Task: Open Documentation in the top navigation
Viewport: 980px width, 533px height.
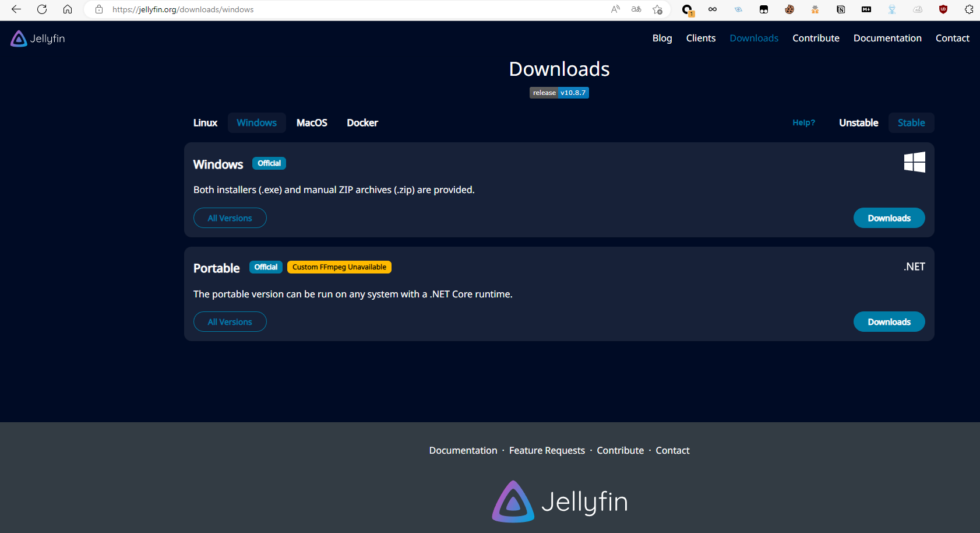Action: pyautogui.click(x=887, y=38)
